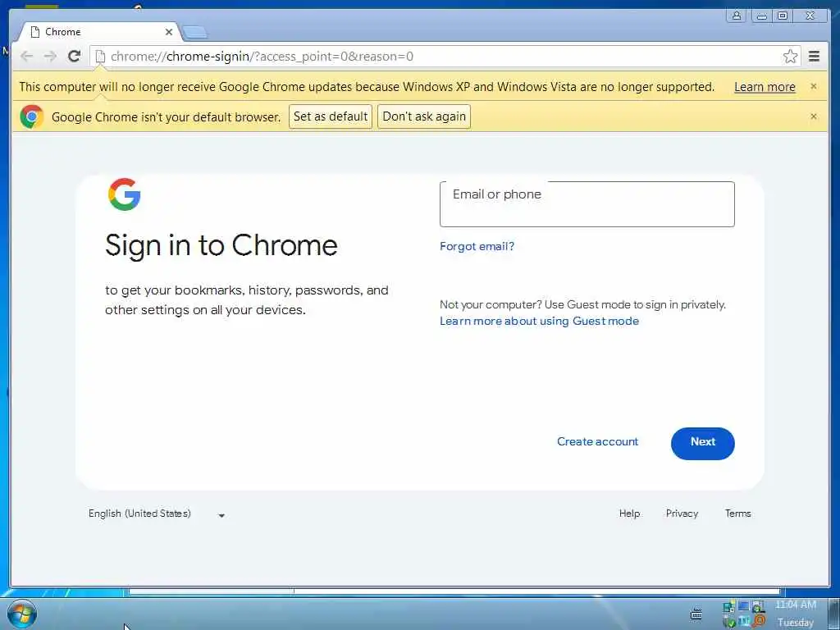Click the Show desktop strip on the taskbar
The image size is (840, 630).
[x=833, y=614]
